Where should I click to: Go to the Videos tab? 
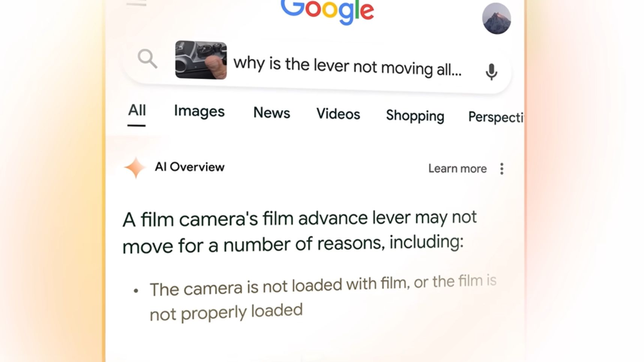coord(338,114)
